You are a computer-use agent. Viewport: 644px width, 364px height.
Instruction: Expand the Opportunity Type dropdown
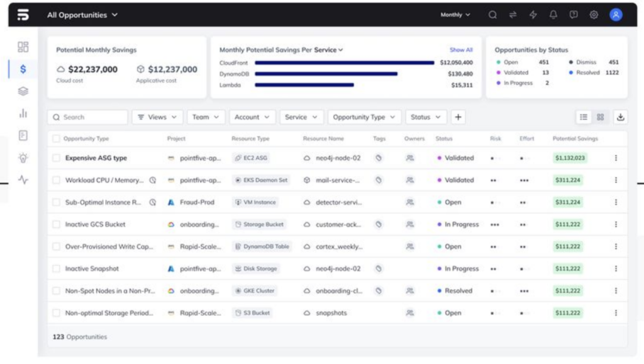[364, 117]
